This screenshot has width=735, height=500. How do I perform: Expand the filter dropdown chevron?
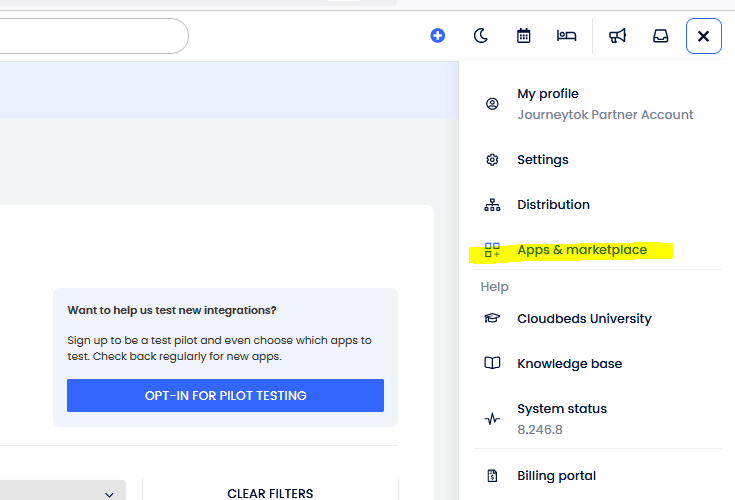click(109, 493)
